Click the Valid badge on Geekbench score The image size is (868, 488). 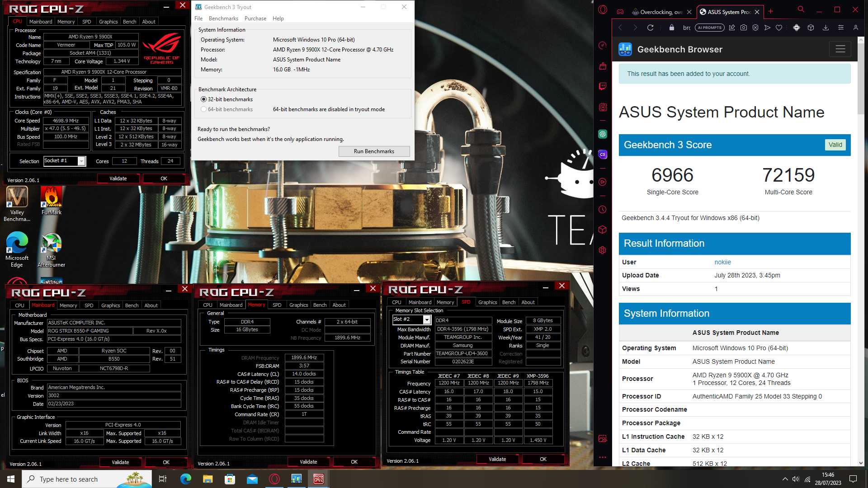click(835, 145)
